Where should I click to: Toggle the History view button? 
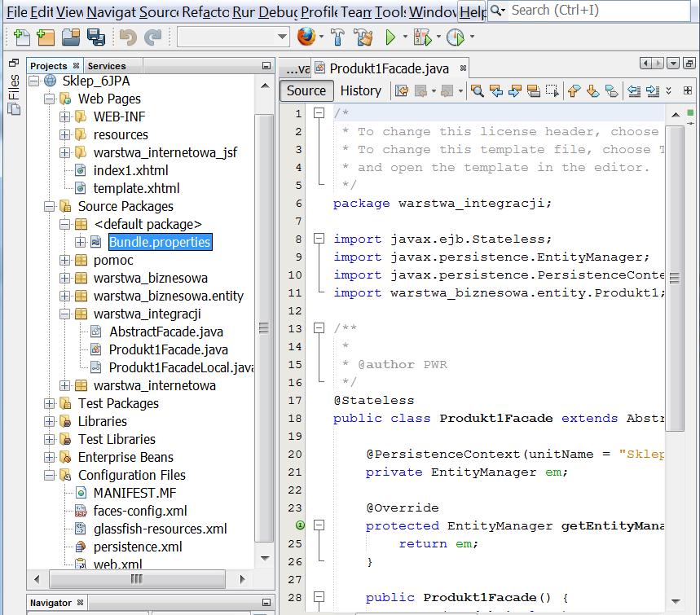(361, 90)
